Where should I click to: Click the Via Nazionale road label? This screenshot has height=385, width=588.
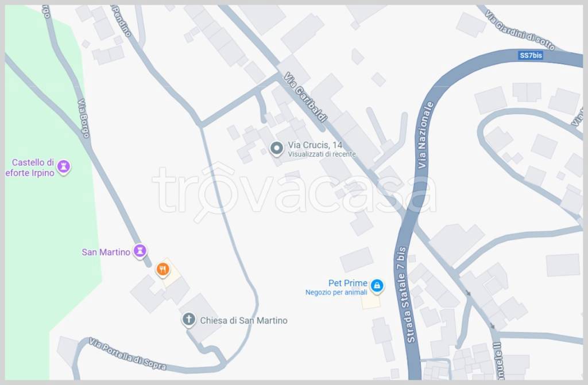[x=424, y=135]
